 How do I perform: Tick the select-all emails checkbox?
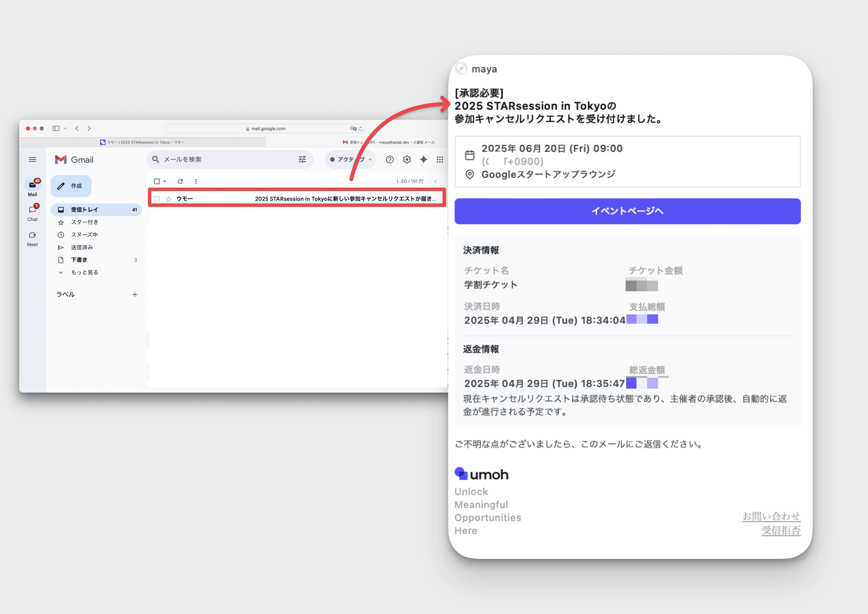[157, 181]
